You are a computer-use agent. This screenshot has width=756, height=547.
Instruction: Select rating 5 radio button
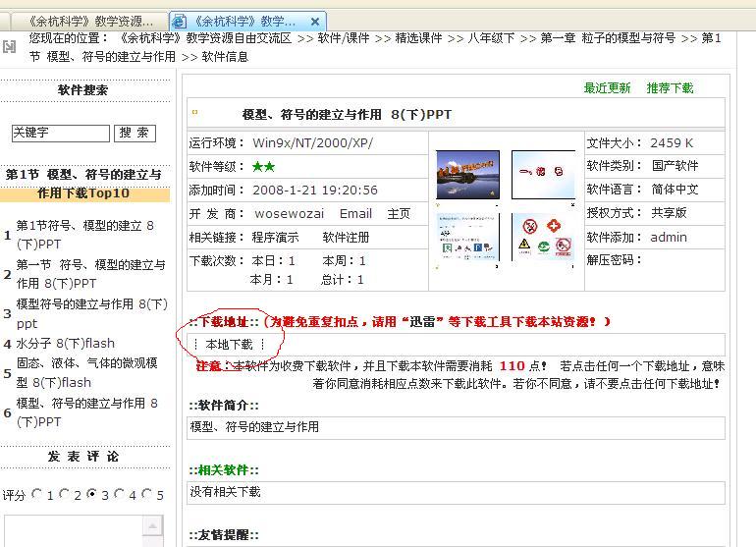click(x=146, y=494)
